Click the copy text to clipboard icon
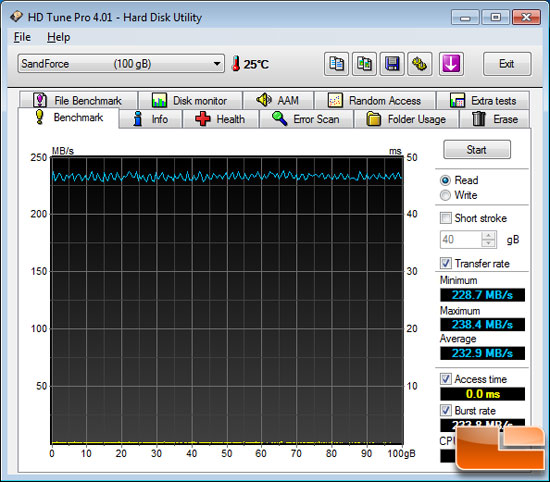This screenshot has height=482, width=550. click(336, 64)
